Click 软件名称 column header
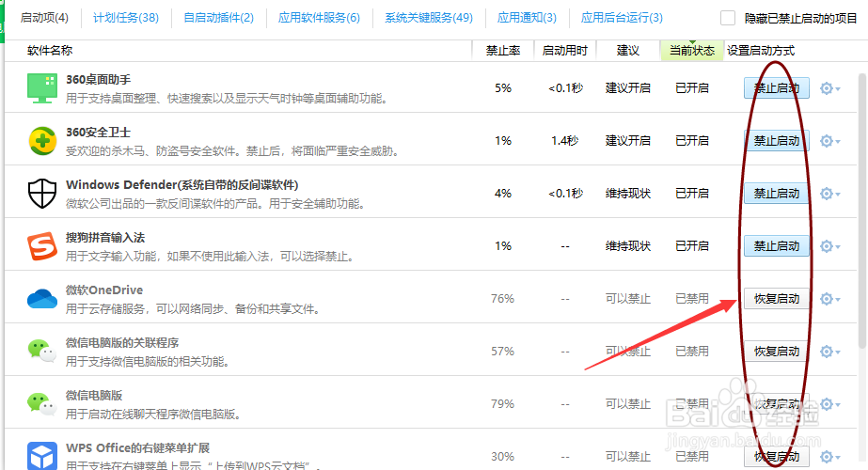 coord(50,51)
